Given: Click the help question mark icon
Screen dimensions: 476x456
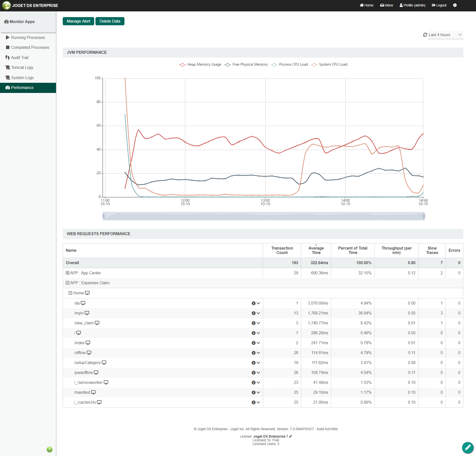Looking at the screenshot, I should click(49, 449).
